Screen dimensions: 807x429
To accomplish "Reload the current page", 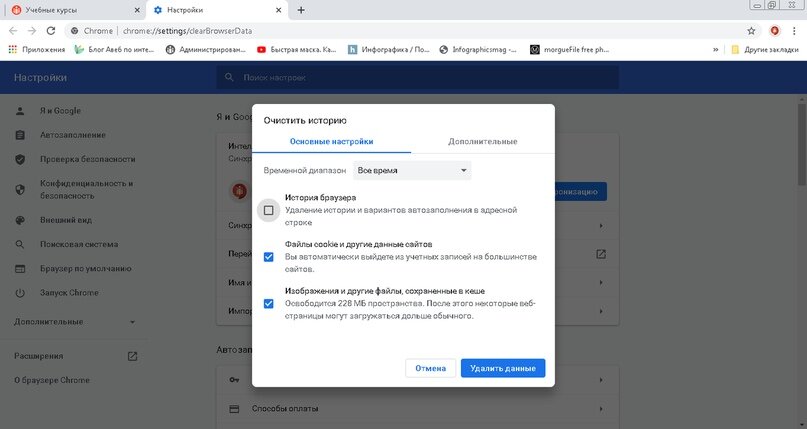I will [50, 31].
